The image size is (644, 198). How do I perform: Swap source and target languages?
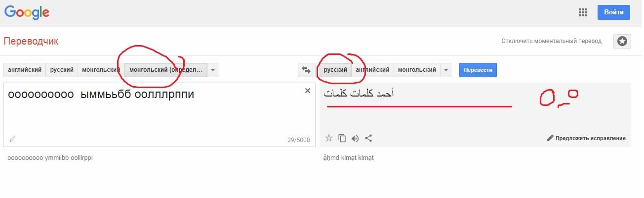point(306,70)
